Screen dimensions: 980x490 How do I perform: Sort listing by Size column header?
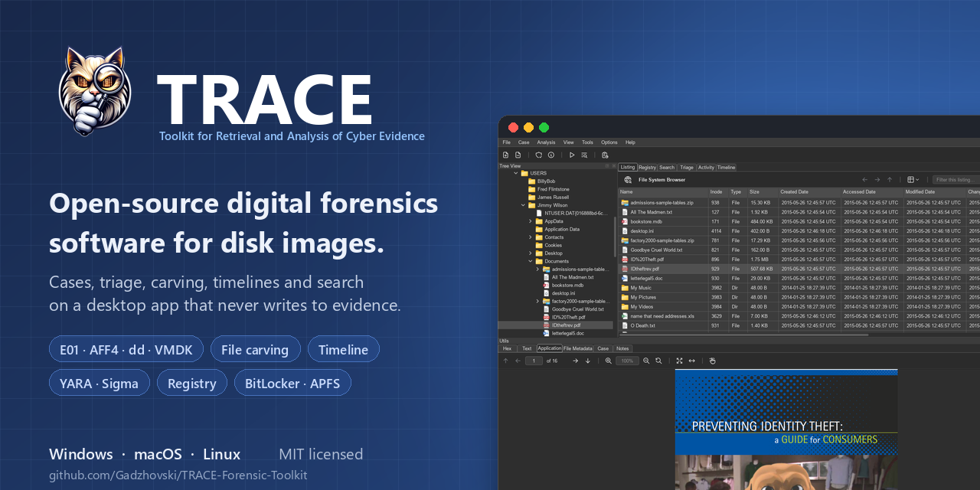(x=763, y=191)
